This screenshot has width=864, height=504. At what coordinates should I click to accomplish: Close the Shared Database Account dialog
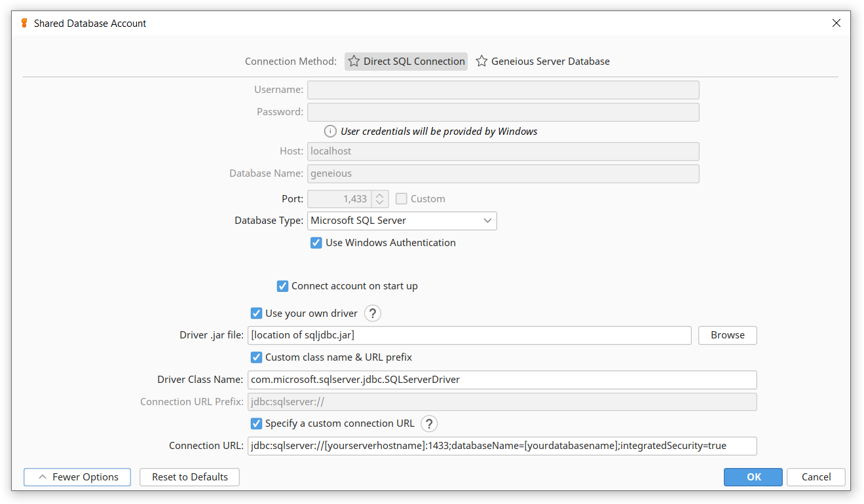coord(836,23)
